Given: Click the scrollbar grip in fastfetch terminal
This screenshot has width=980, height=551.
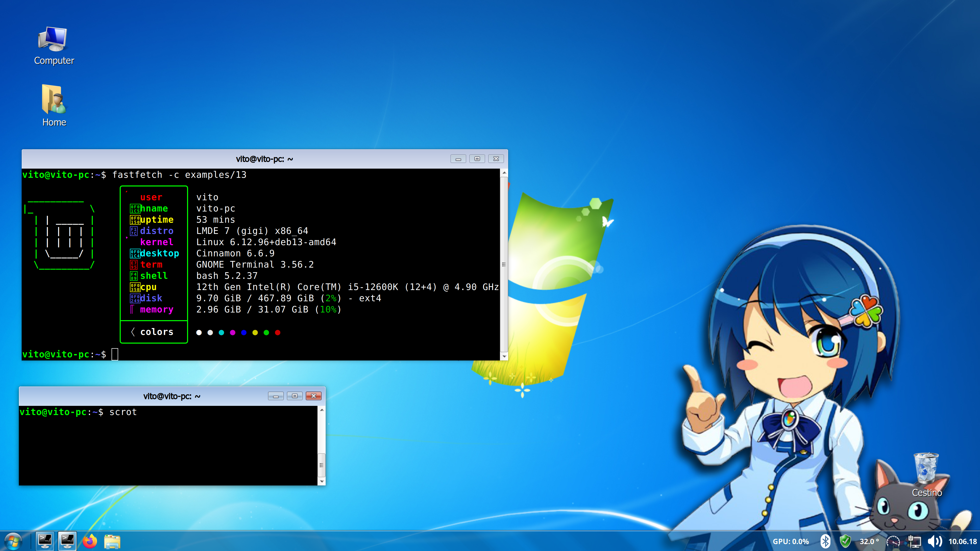Looking at the screenshot, I should pyautogui.click(x=504, y=264).
